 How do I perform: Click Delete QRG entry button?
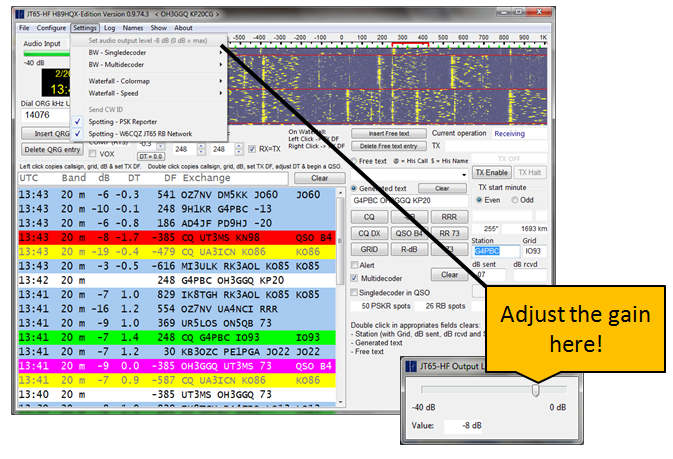coord(52,149)
